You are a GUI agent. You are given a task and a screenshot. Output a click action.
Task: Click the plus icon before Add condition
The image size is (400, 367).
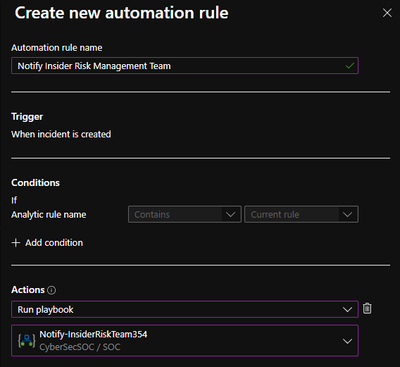16,243
